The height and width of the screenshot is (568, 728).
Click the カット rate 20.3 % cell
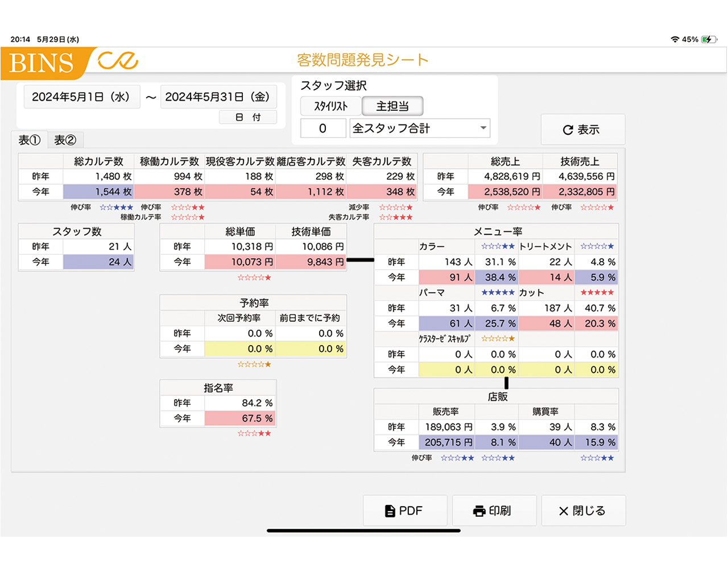597,324
